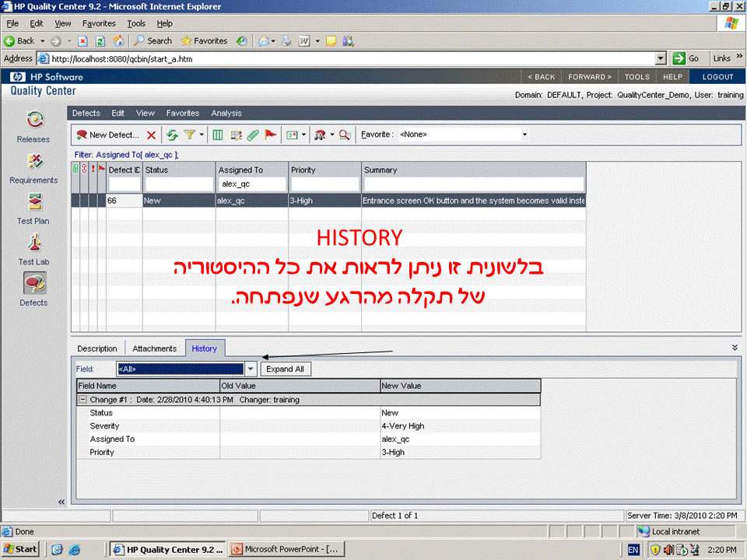Collapse the Change #1 history entry
The image size is (747, 560).
pyautogui.click(x=82, y=400)
